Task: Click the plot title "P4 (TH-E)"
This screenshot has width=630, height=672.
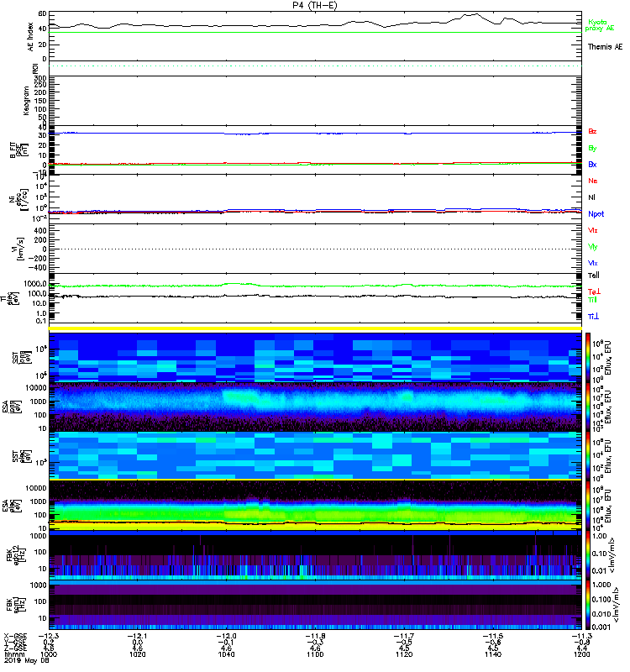Action: pos(315,5)
